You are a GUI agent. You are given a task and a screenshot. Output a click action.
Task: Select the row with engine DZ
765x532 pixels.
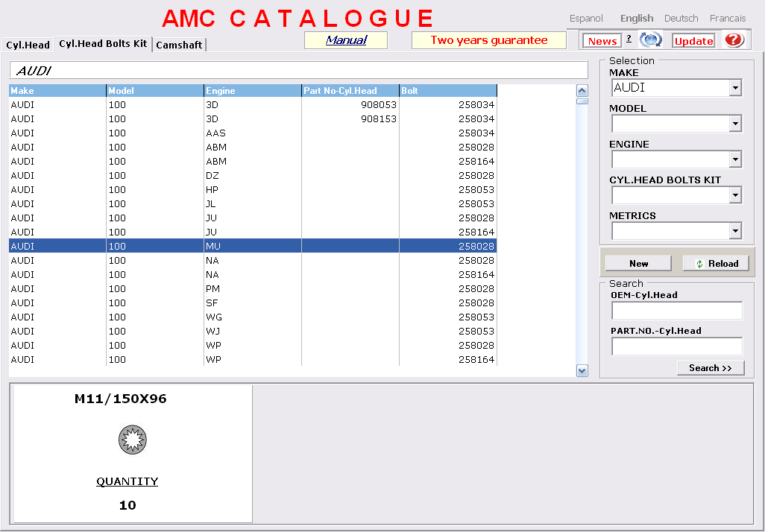pyautogui.click(x=253, y=176)
